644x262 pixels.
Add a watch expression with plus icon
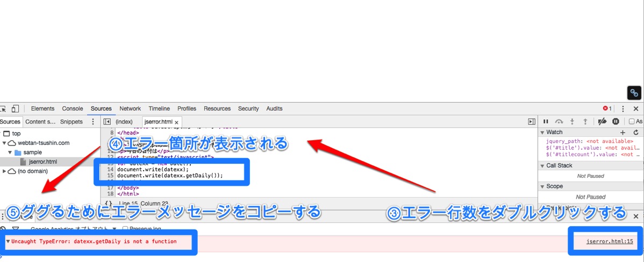pyautogui.click(x=622, y=133)
